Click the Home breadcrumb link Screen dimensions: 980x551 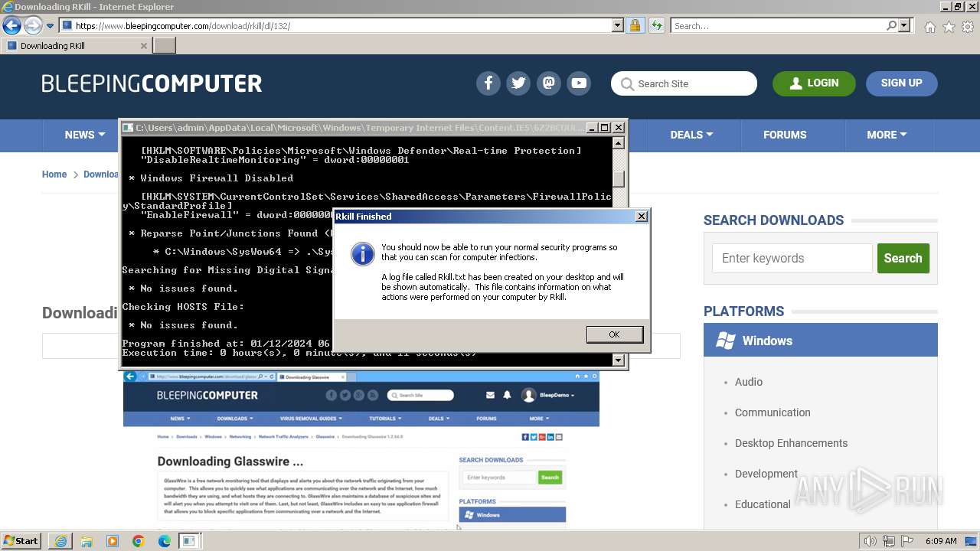coord(54,174)
